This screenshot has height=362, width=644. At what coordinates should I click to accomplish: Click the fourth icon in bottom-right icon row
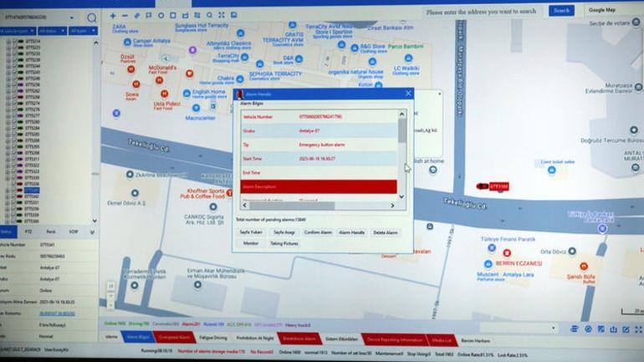[x=613, y=329]
